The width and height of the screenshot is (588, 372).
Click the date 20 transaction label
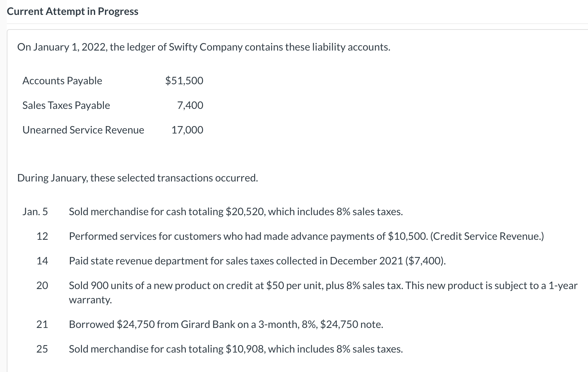42,285
